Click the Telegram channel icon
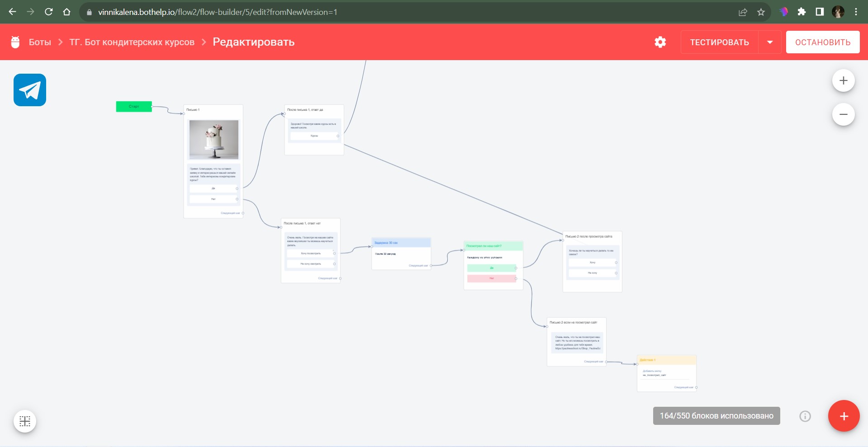 click(x=30, y=90)
